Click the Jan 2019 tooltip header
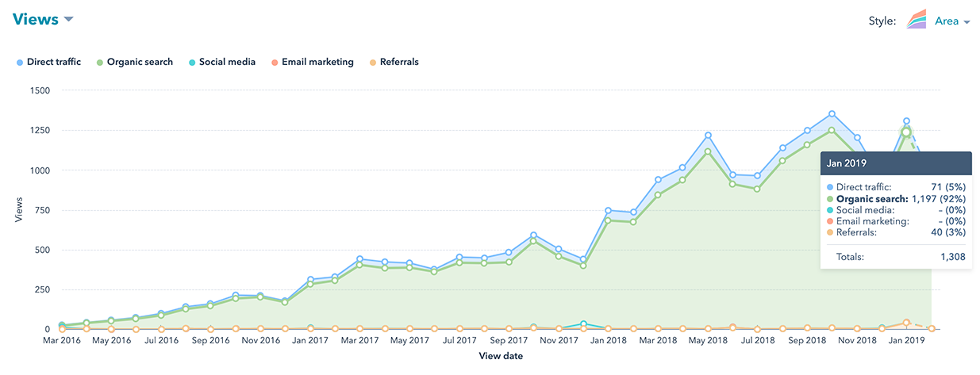Screen dimensions: 980x375 pos(895,163)
